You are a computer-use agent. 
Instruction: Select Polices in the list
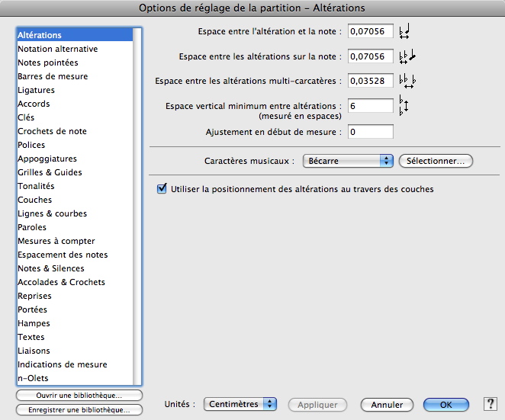(75, 145)
